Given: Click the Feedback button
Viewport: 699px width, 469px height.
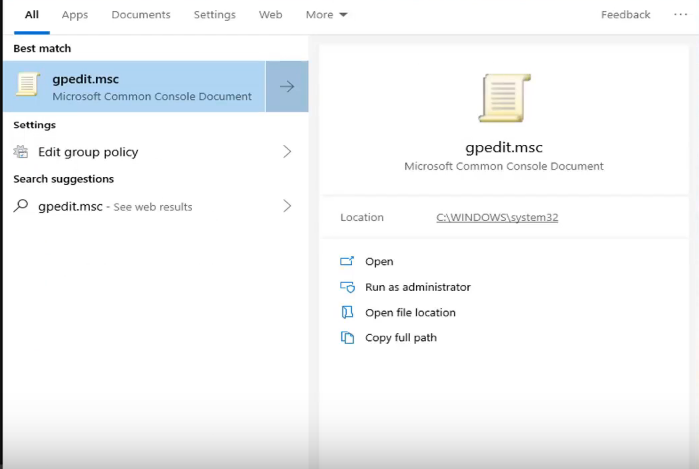Looking at the screenshot, I should tap(625, 15).
